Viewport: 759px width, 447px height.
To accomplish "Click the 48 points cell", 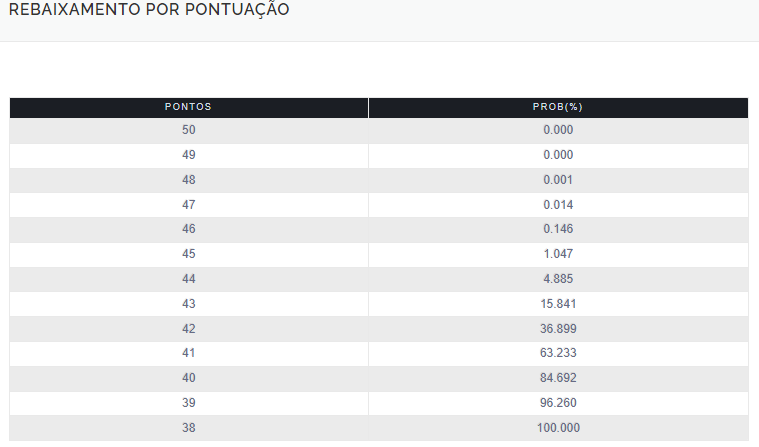I will click(189, 180).
